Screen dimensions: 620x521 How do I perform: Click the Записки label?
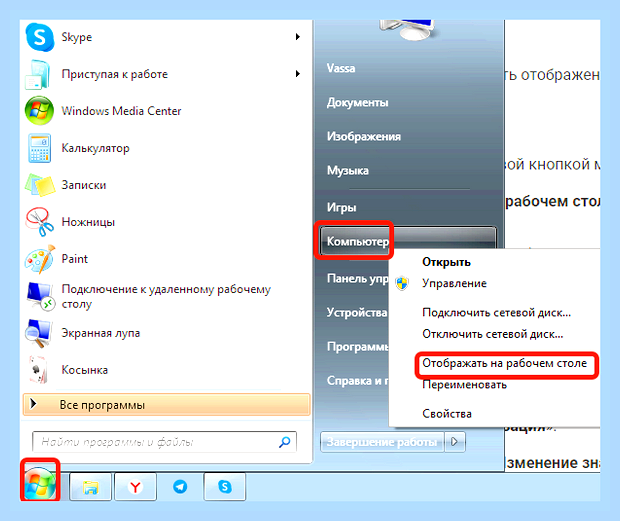(x=83, y=185)
